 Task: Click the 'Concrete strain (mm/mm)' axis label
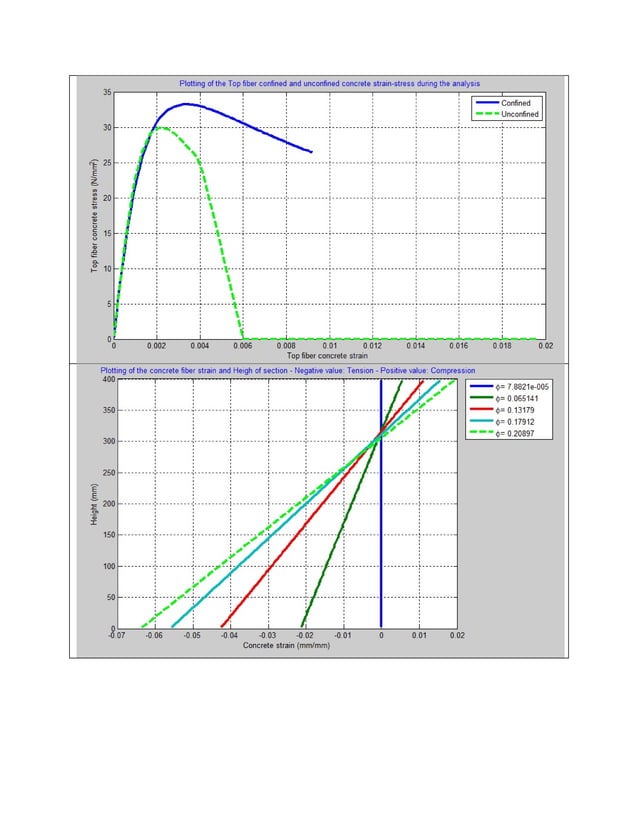point(287,645)
